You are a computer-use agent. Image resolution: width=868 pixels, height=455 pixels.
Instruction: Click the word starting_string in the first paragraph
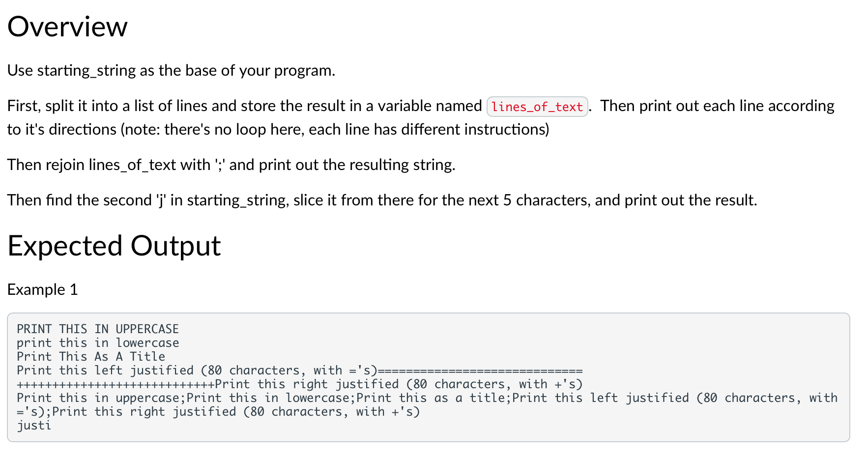point(88,70)
